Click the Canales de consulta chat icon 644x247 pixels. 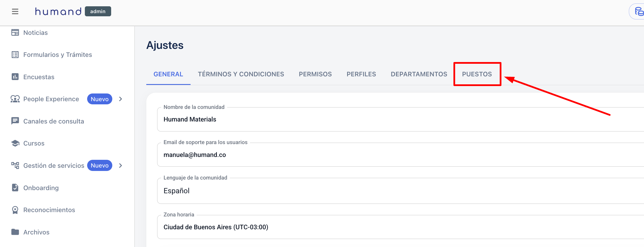tap(15, 121)
